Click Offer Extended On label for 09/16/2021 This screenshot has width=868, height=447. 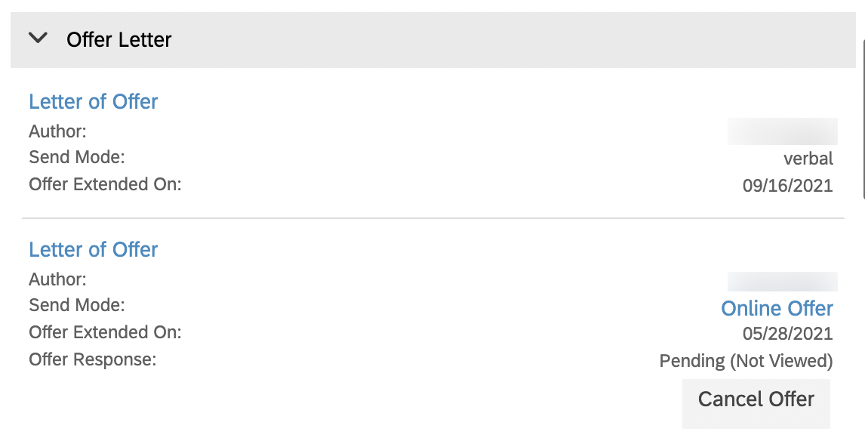(x=105, y=184)
